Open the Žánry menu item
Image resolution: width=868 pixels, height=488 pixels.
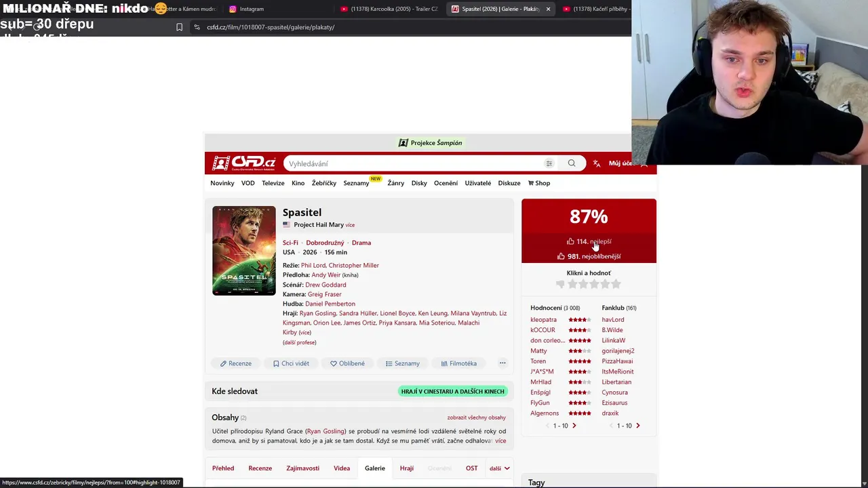(396, 183)
